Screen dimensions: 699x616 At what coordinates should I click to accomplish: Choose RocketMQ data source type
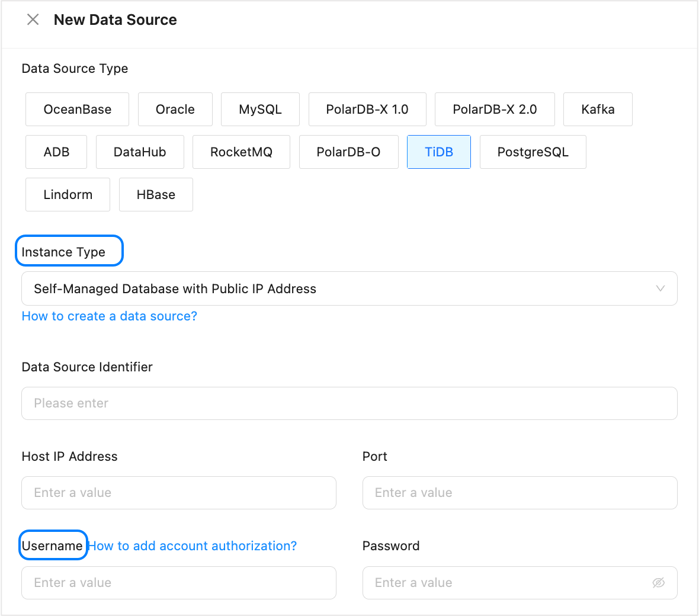click(241, 152)
